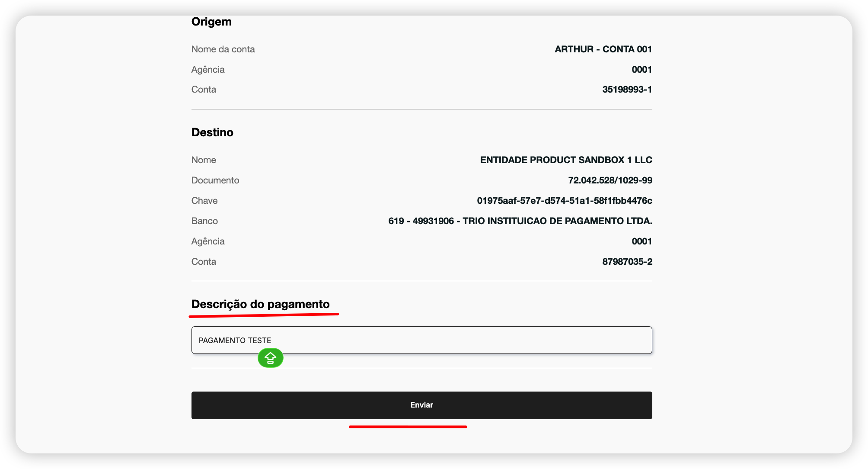Image resolution: width=868 pixels, height=469 pixels.
Task: Click the Banco label
Action: (x=204, y=221)
